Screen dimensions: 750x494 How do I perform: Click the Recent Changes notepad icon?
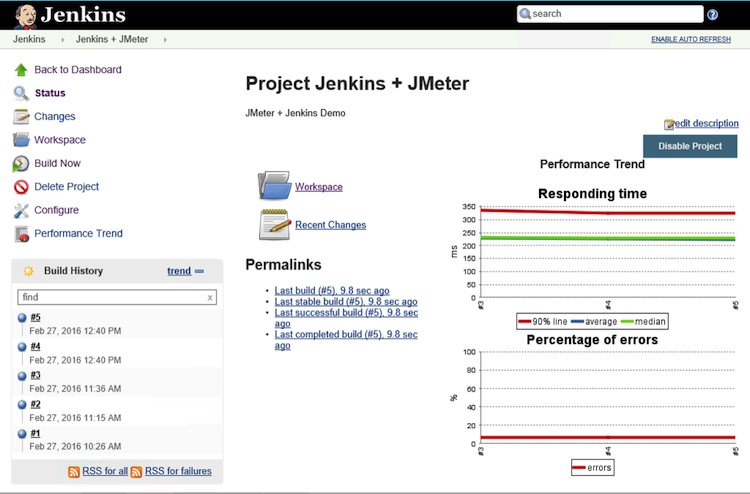[275, 224]
